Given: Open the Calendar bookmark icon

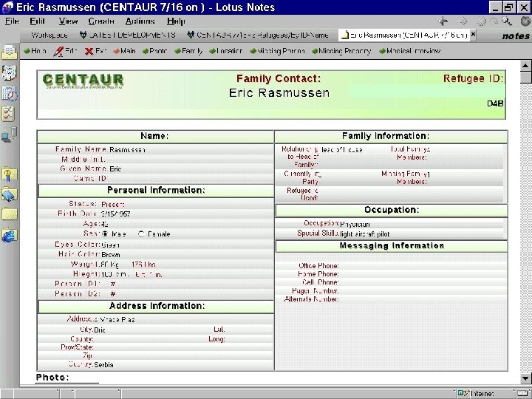Looking at the screenshot, I should click(9, 93).
